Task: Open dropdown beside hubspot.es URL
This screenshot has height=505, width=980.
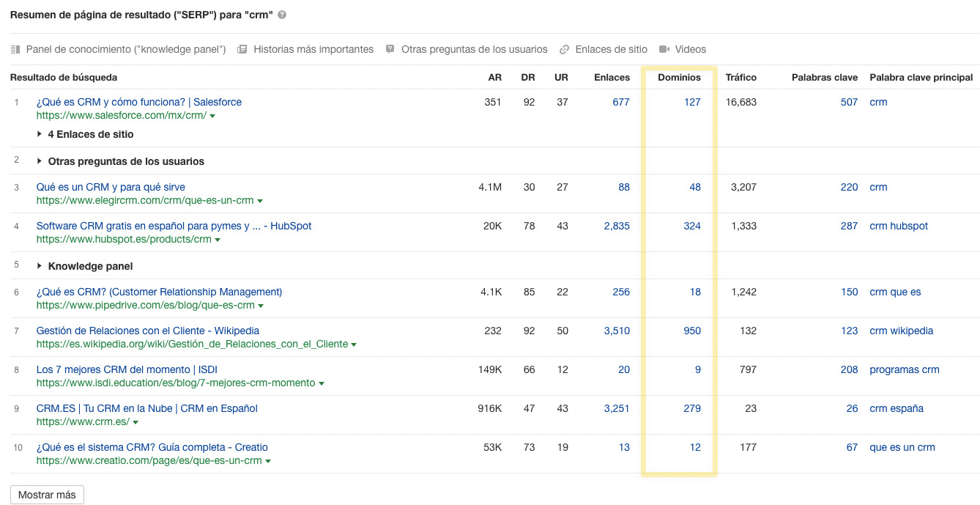Action: [218, 240]
